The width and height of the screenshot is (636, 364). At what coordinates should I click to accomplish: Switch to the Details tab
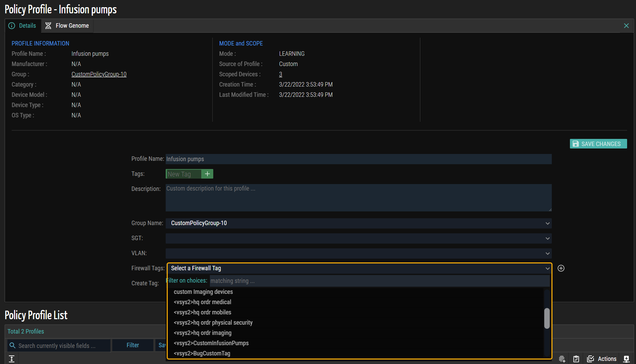(23, 26)
